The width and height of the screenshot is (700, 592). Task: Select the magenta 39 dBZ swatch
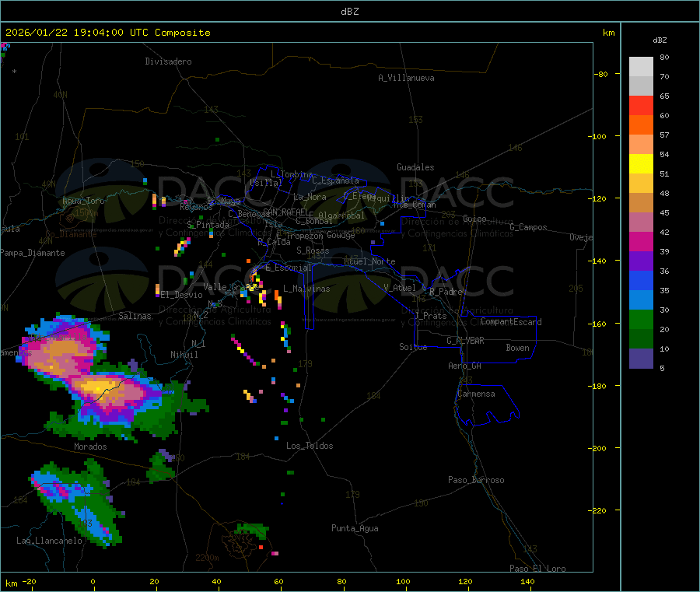[641, 241]
